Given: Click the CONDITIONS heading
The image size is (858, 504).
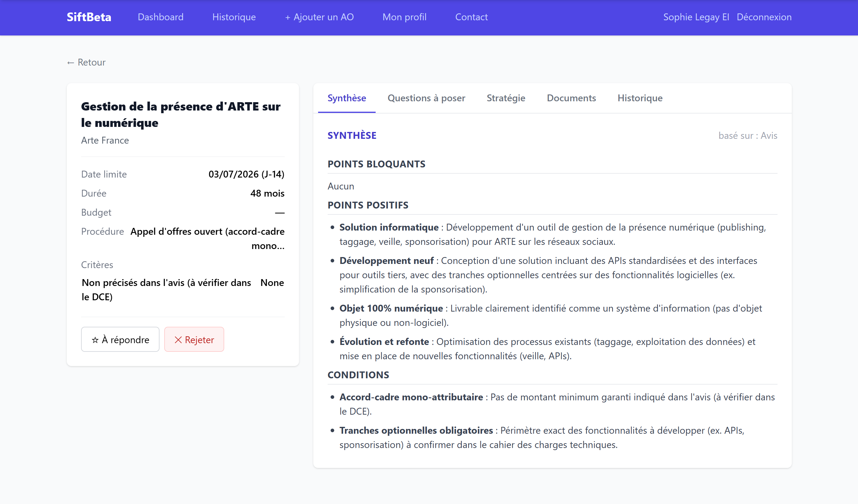Looking at the screenshot, I should (x=358, y=375).
